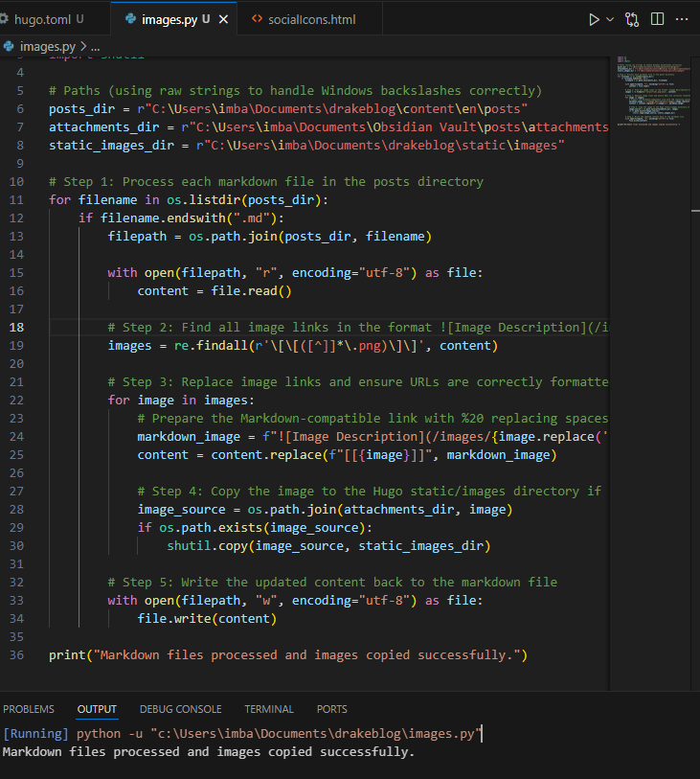Open the DEBUG CONSOLE panel tab
The image size is (700, 779).
pos(180,709)
